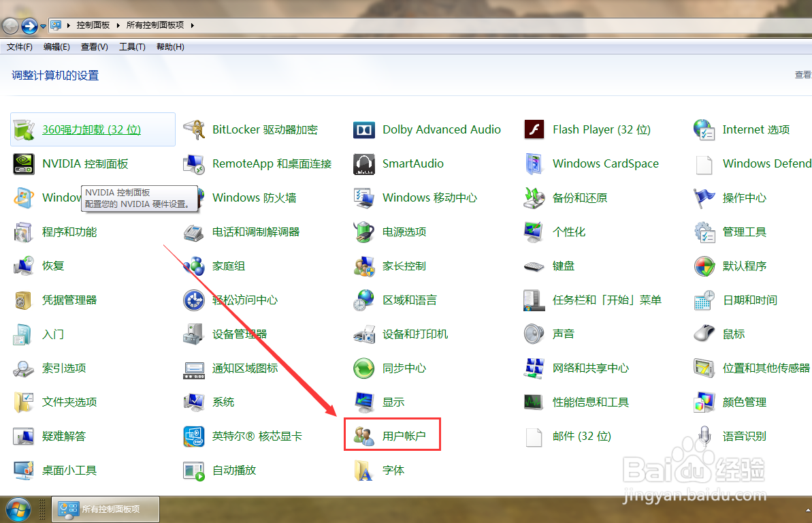Expand the arrow after 控制面板 breadcrumb
812x523 pixels.
(118, 25)
